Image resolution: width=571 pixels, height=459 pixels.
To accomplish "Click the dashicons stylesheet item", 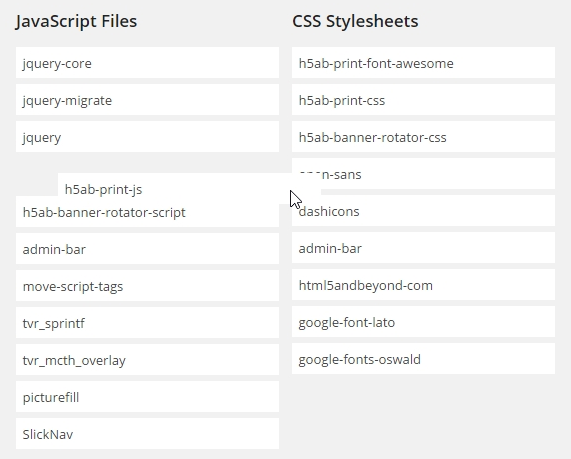I will point(424,211).
